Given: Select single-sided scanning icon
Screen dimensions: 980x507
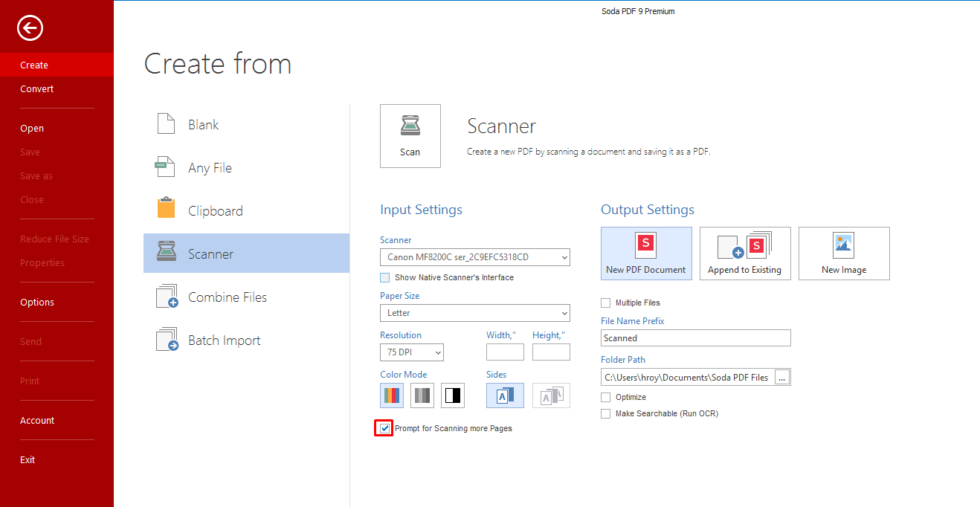Looking at the screenshot, I should 505,395.
